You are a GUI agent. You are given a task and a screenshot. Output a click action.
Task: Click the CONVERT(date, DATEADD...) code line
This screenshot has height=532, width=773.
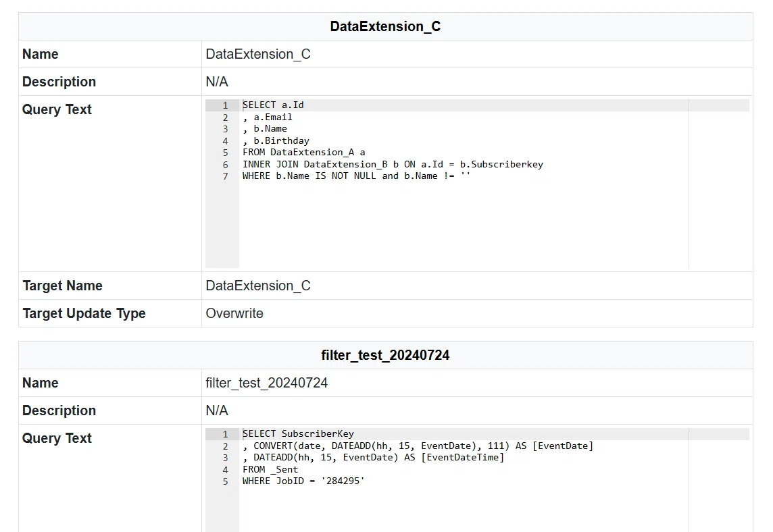[x=418, y=446]
